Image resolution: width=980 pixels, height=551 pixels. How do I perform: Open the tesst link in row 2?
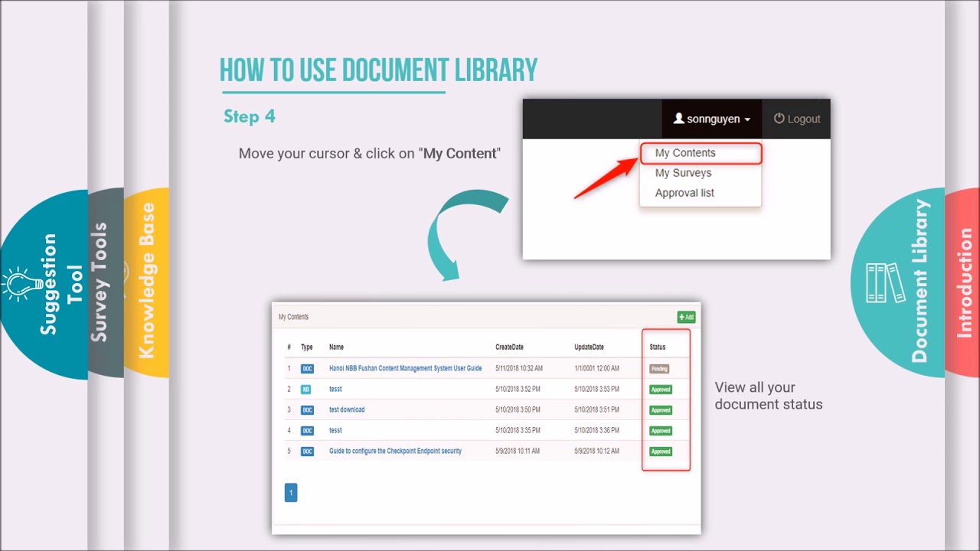pyautogui.click(x=335, y=389)
